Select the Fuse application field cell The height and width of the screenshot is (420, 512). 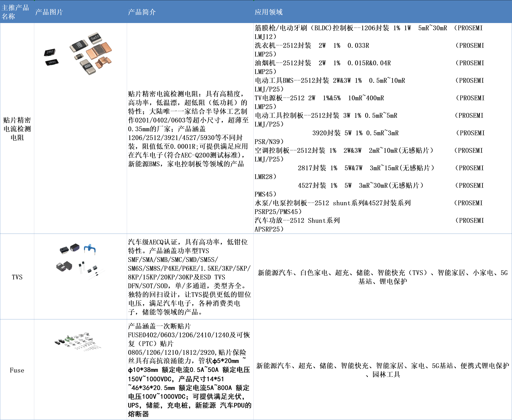383,369
